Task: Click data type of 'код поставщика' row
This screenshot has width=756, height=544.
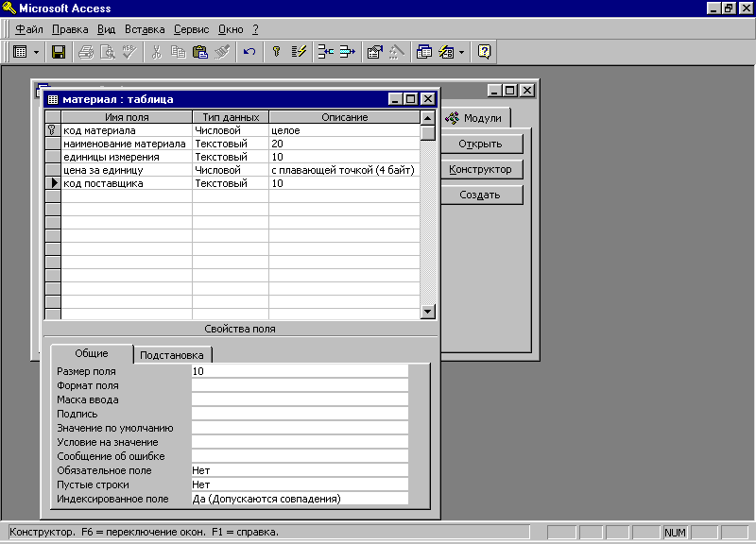Action: 231,183
